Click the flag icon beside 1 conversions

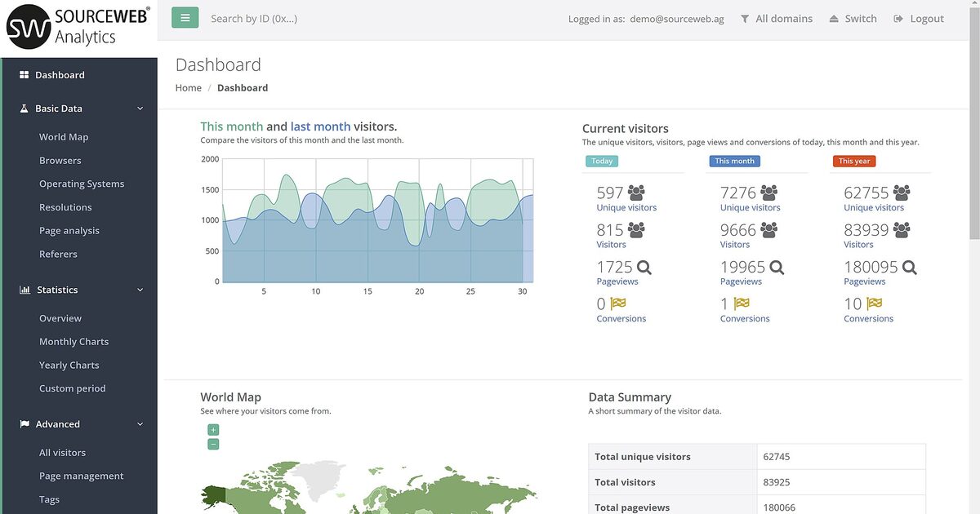[x=742, y=304]
